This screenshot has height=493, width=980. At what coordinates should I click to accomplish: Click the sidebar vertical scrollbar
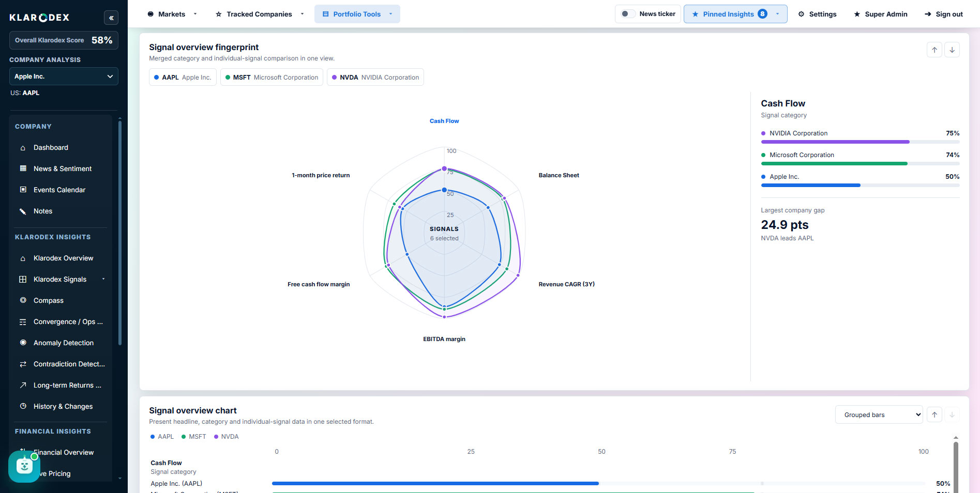[120, 233]
